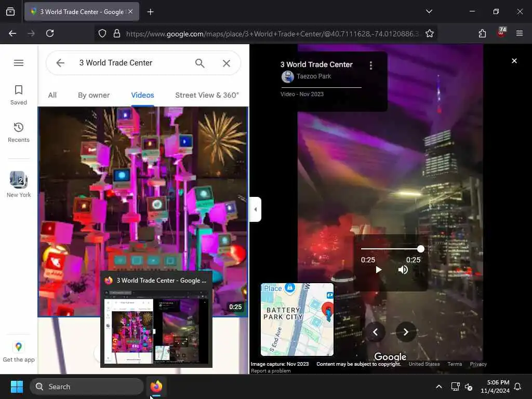Click United States region link

point(424,364)
